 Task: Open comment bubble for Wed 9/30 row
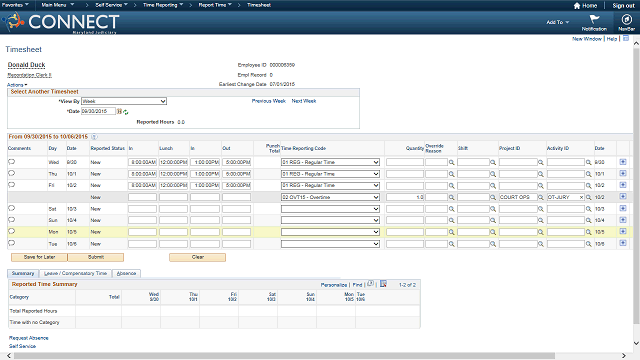click(x=11, y=162)
